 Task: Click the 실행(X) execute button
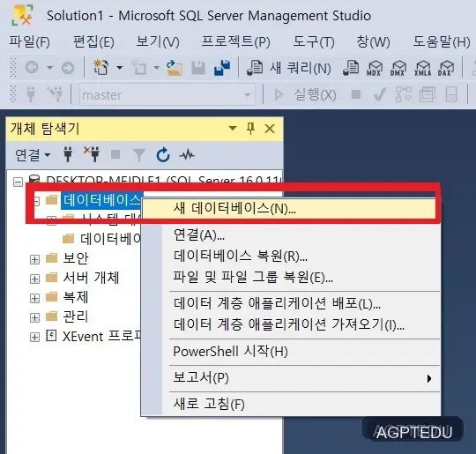(305, 94)
